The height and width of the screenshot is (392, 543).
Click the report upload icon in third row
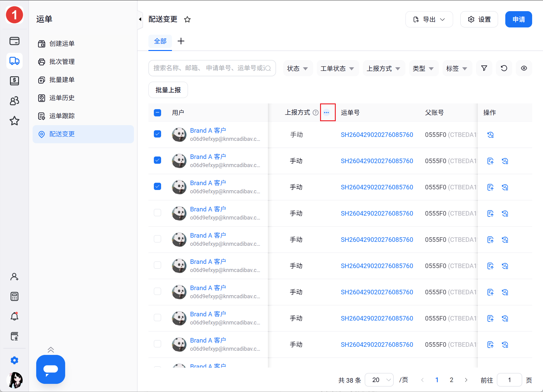pyautogui.click(x=491, y=187)
